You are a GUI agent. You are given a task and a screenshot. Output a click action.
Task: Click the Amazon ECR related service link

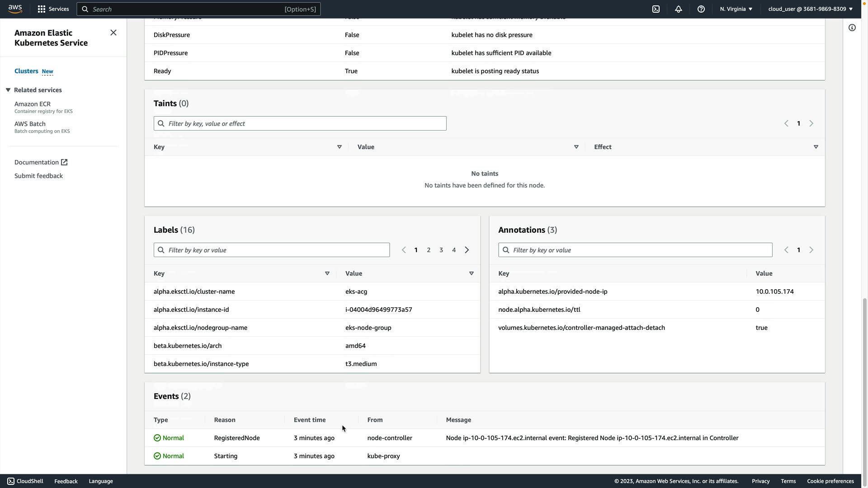[x=33, y=104]
